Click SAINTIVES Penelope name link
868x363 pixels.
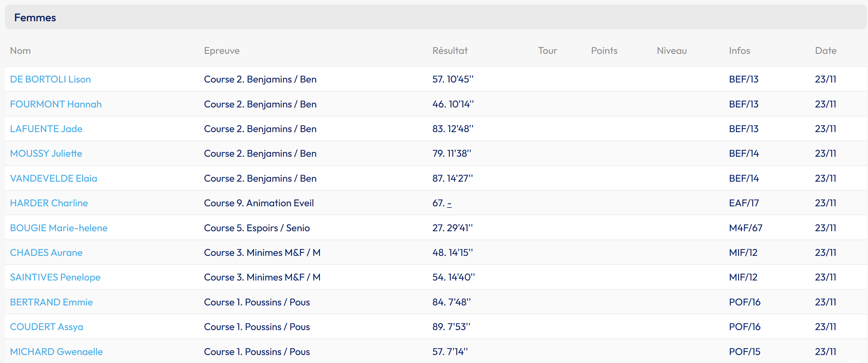55,277
